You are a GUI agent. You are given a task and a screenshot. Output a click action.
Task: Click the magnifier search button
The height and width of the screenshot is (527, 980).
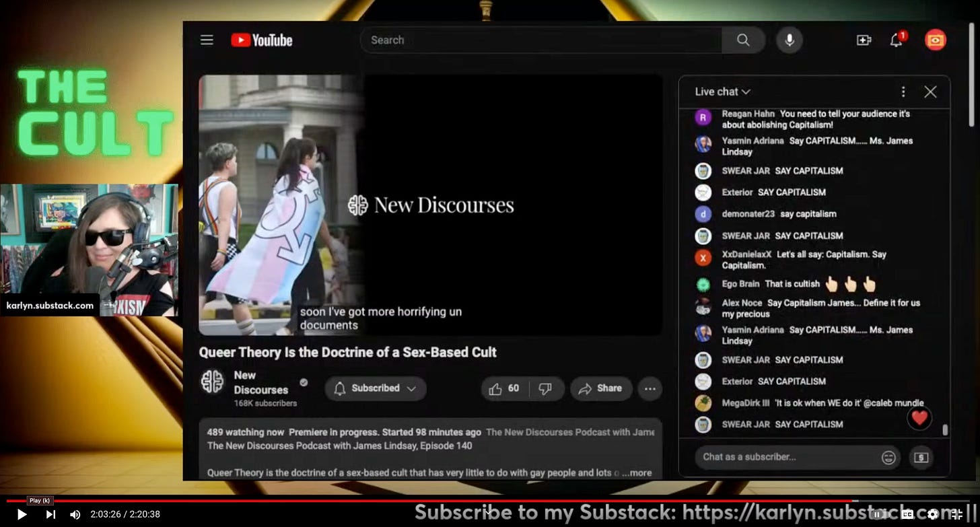[x=743, y=40]
